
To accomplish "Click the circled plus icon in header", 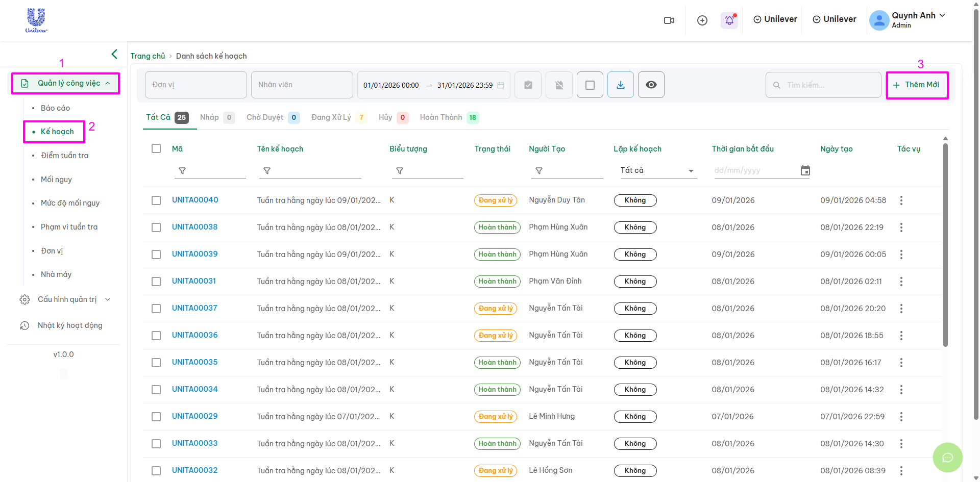I will tap(702, 20).
